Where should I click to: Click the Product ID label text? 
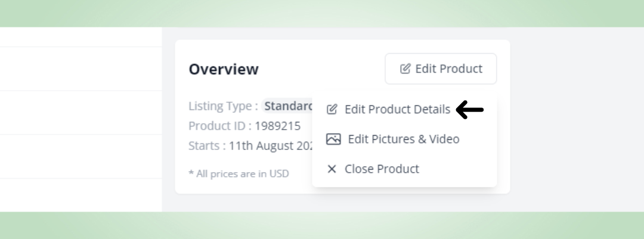[x=218, y=126]
